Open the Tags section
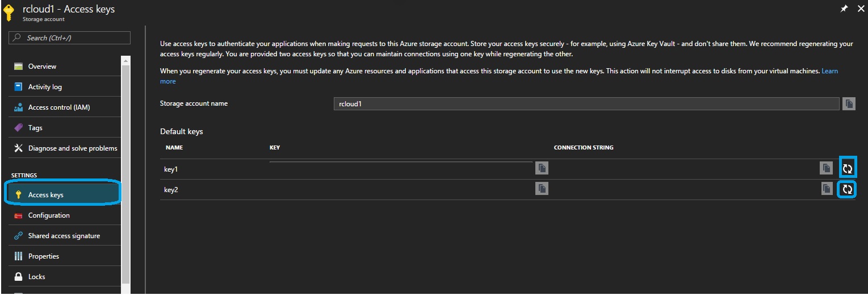The image size is (868, 295). click(35, 128)
